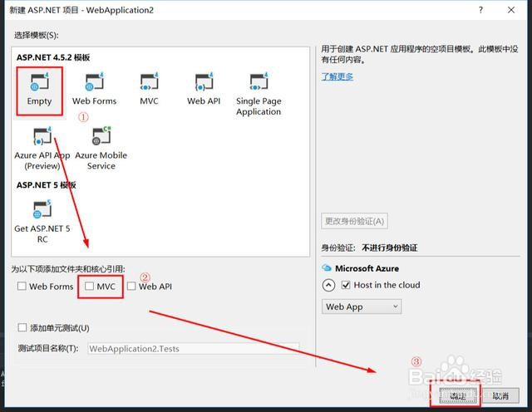532x412 pixels.
Task: Click the ASP.NET 4.5.2 模板 heading
Action: point(53,57)
